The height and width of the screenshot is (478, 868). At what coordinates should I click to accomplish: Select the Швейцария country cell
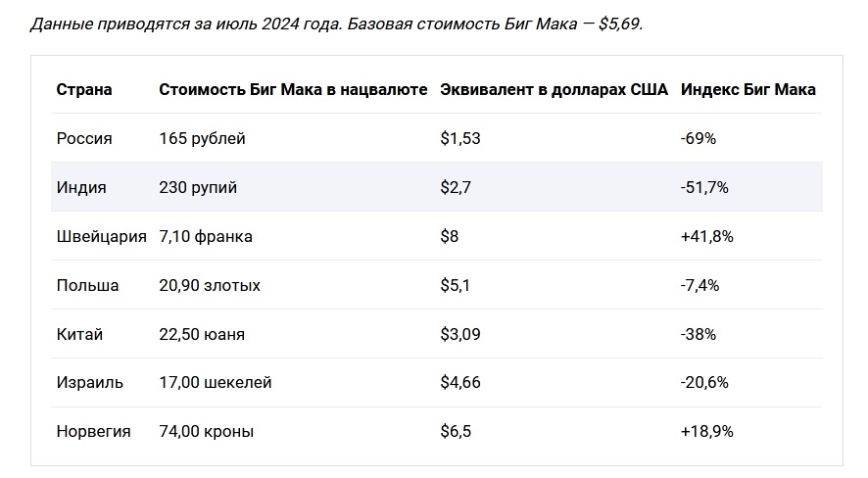point(101,236)
